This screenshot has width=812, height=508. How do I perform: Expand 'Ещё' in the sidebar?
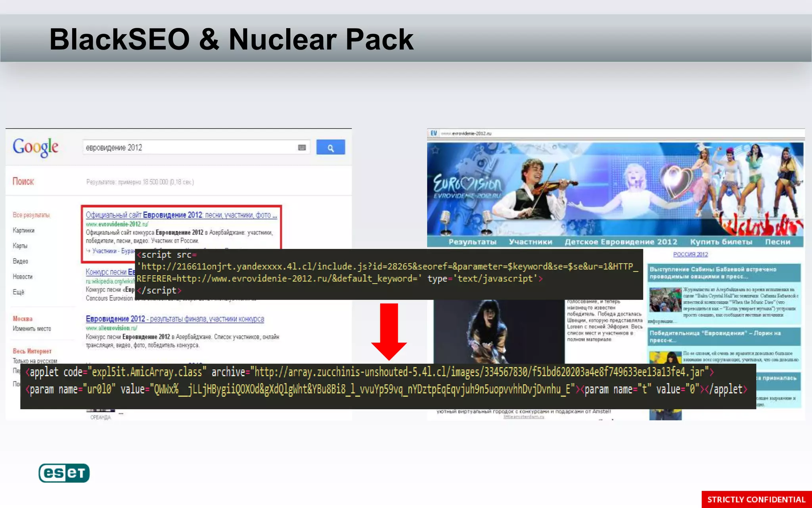coord(18,292)
